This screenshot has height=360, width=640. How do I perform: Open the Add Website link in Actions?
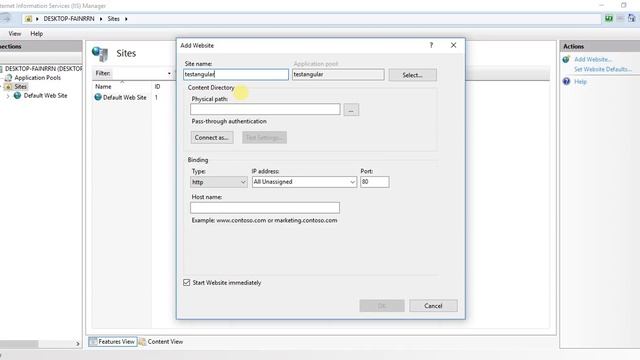point(593,60)
